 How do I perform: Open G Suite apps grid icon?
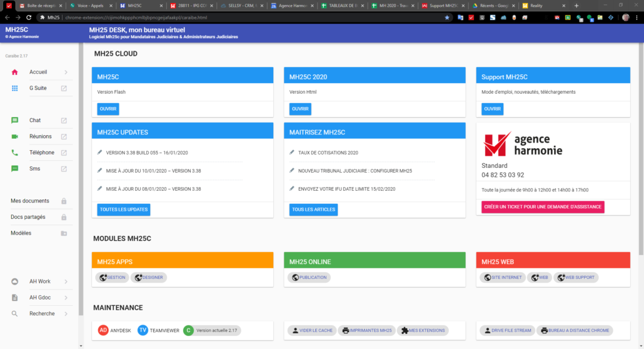click(14, 88)
